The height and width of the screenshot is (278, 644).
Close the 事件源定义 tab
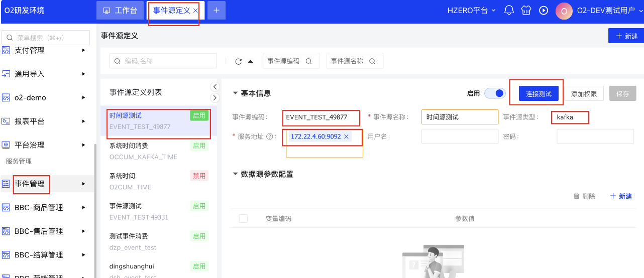195,11
